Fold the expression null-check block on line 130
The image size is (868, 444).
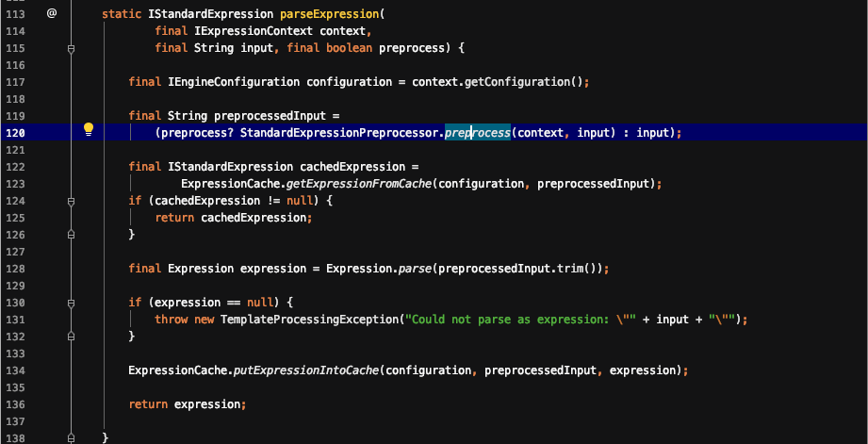click(x=72, y=302)
